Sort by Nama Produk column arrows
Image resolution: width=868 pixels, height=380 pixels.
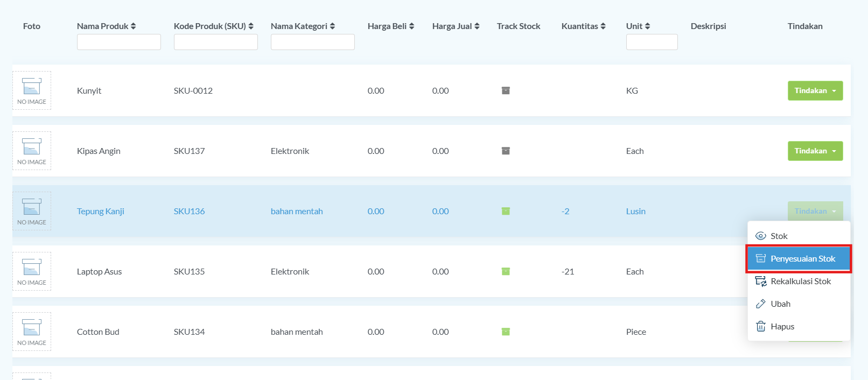133,26
